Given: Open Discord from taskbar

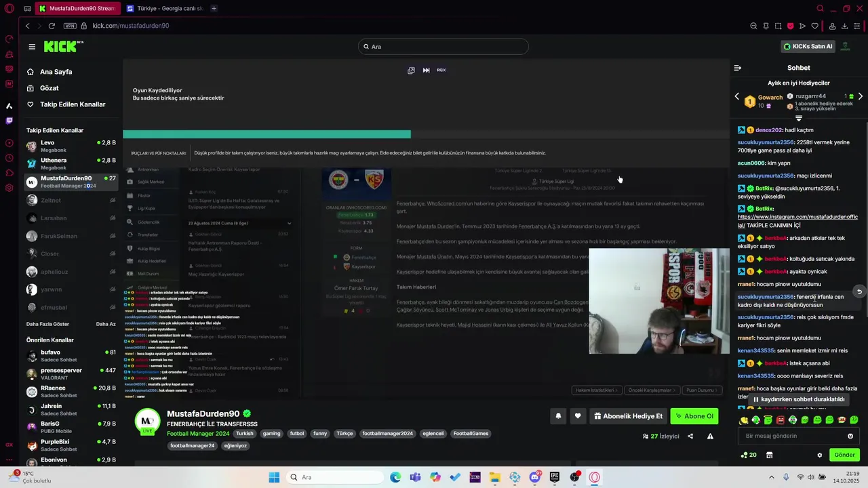Looking at the screenshot, I should click(x=534, y=477).
